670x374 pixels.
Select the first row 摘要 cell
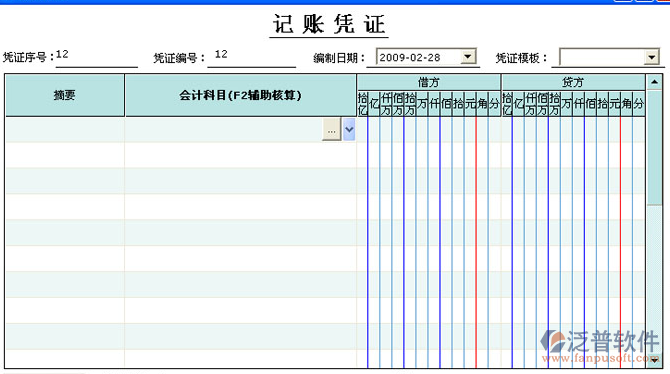pos(65,130)
